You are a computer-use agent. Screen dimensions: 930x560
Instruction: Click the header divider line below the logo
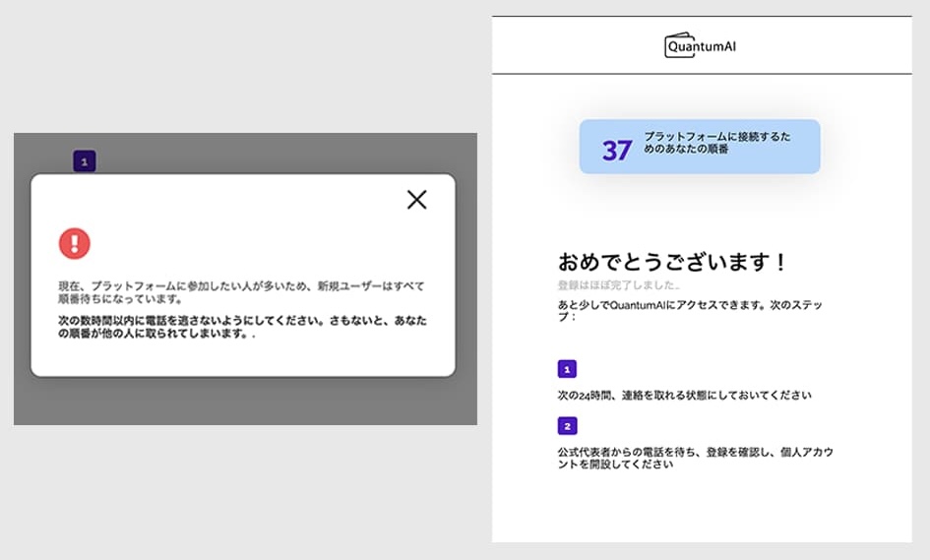pyautogui.click(x=702, y=74)
